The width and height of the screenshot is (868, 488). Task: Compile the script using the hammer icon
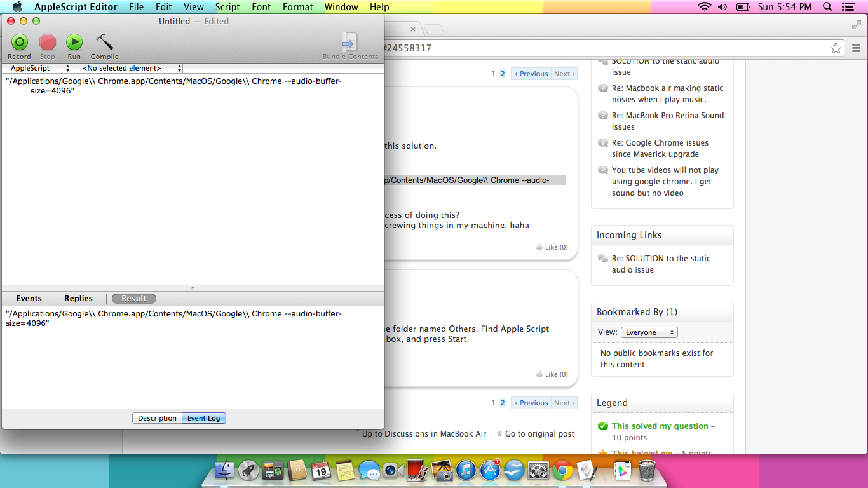click(x=104, y=43)
